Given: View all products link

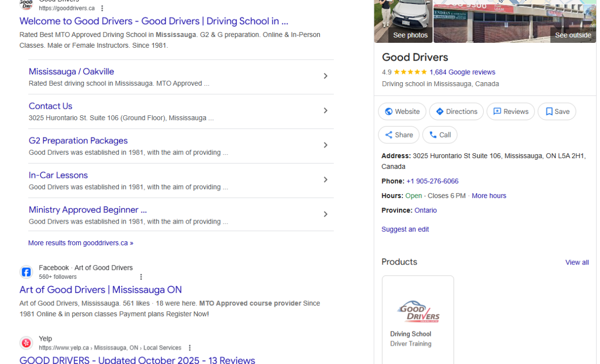Looking at the screenshot, I should click(x=577, y=263).
